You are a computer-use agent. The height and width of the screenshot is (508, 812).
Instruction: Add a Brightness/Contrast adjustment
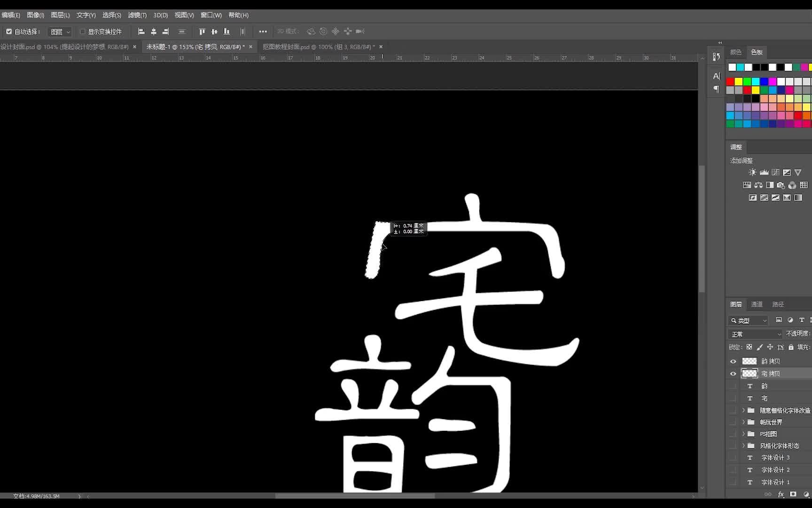click(753, 172)
